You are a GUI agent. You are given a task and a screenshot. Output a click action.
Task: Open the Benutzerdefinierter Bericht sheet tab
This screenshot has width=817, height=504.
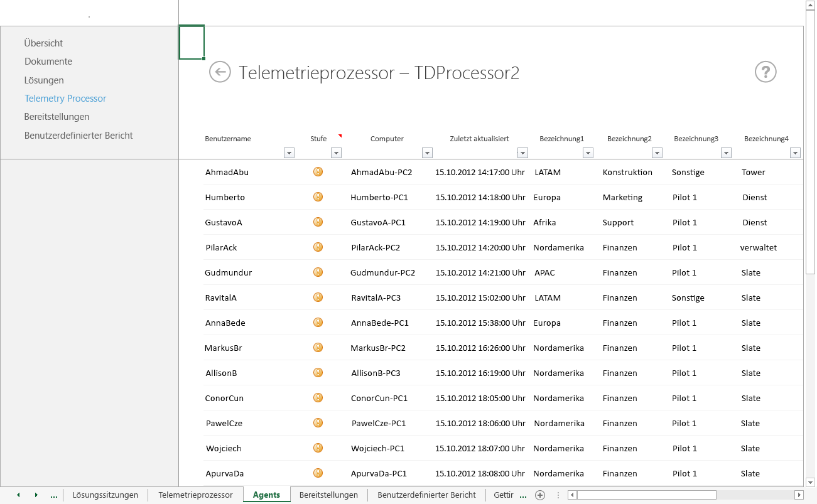(426, 495)
